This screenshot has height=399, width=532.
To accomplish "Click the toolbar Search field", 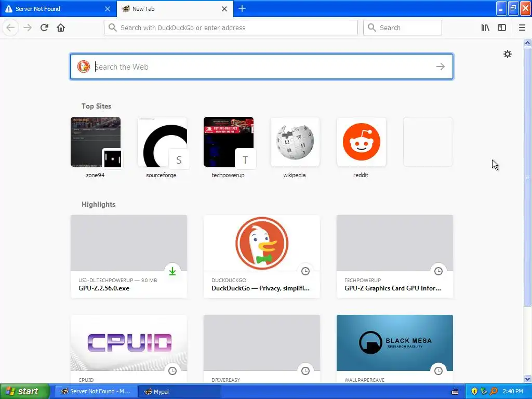I will (403, 28).
